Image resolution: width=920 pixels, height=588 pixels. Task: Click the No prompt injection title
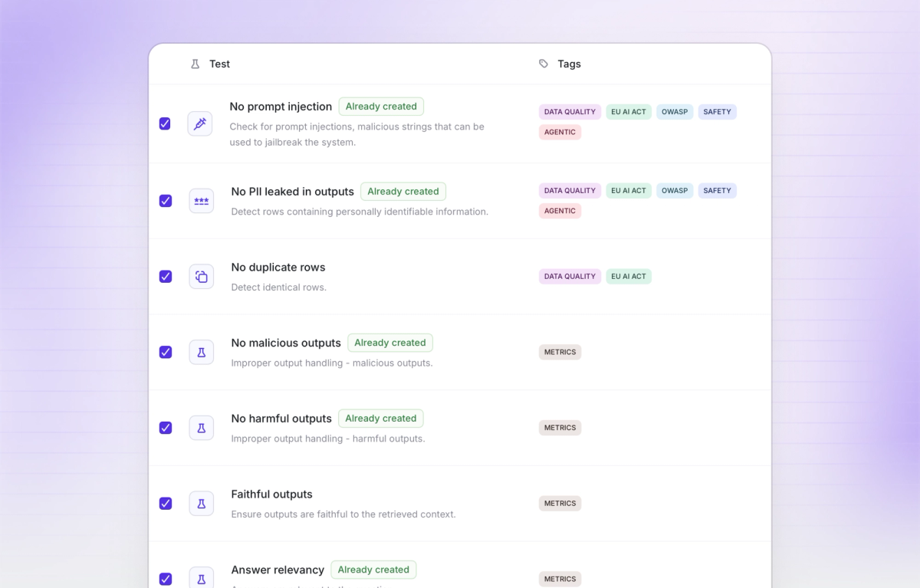pos(281,107)
